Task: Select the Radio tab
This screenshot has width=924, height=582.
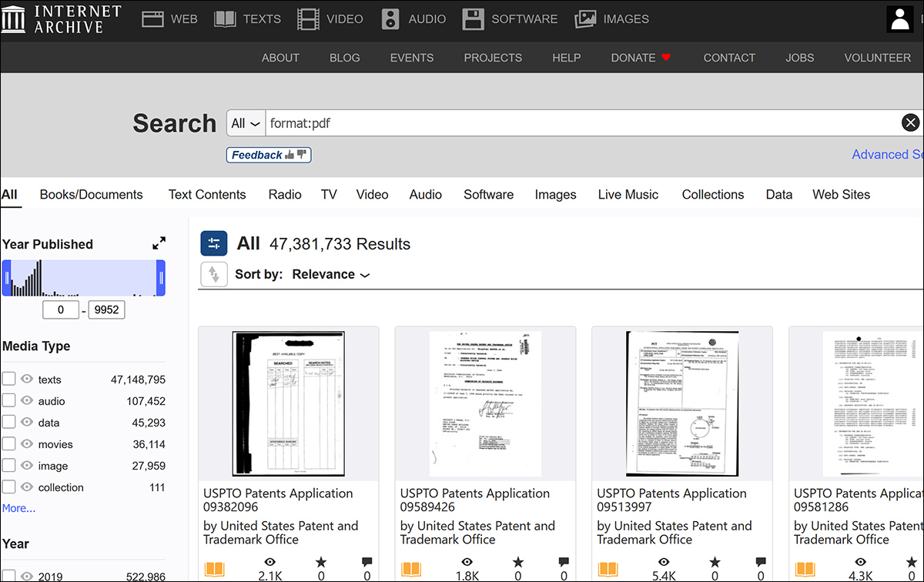Action: pos(285,195)
